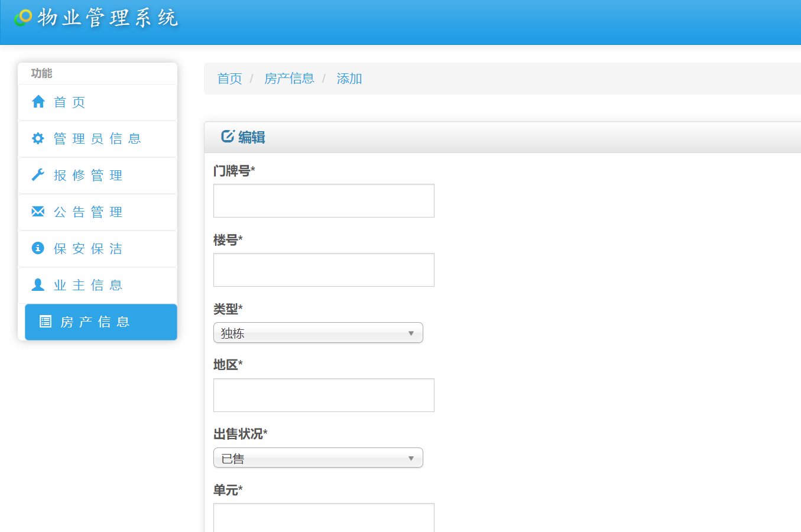
Task: Click the envelope icon beside 公告管理
Action: (38, 212)
